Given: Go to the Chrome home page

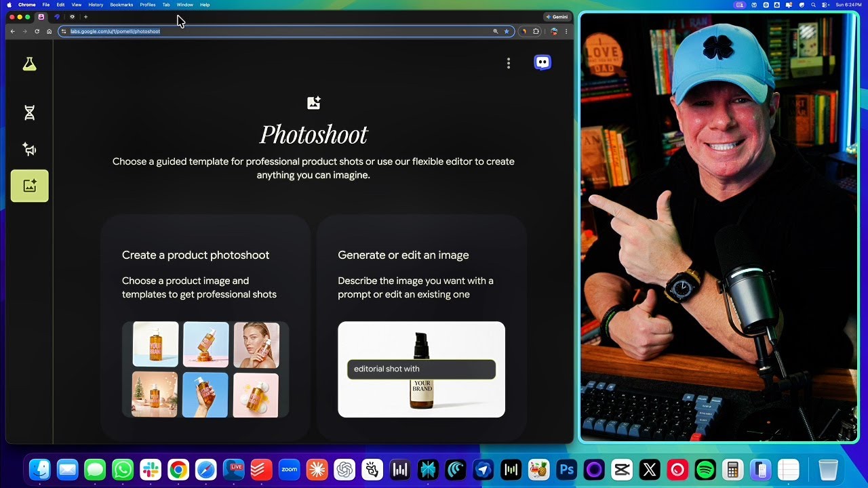Looking at the screenshot, I should pyautogui.click(x=49, y=31).
